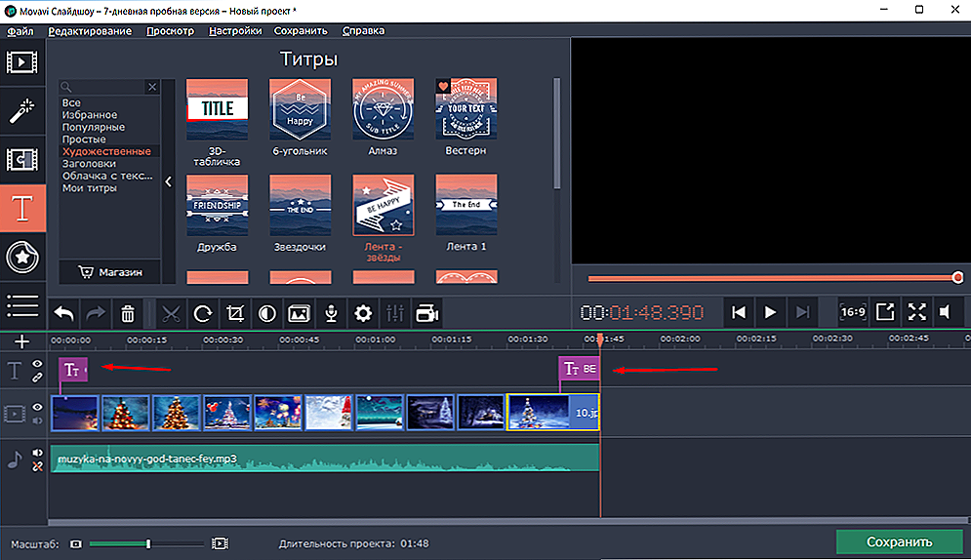Enter fullscreen preview mode
The image size is (971, 560).
click(x=917, y=312)
